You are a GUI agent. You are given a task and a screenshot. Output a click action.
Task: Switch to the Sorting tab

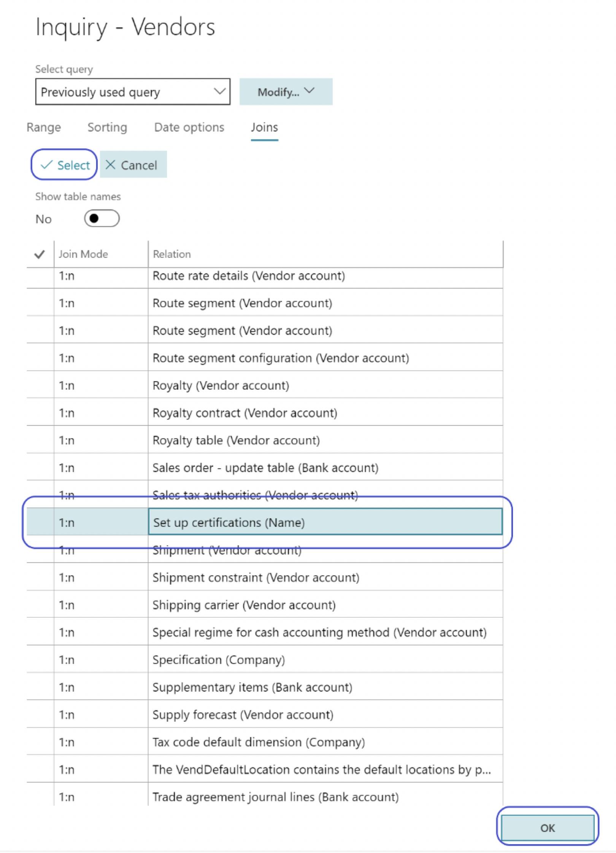tap(107, 127)
